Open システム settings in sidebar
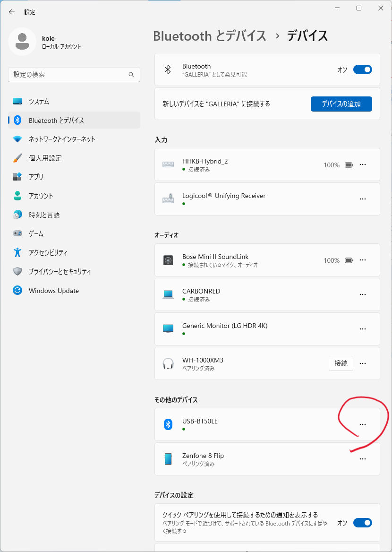This screenshot has width=392, height=552. point(74,102)
